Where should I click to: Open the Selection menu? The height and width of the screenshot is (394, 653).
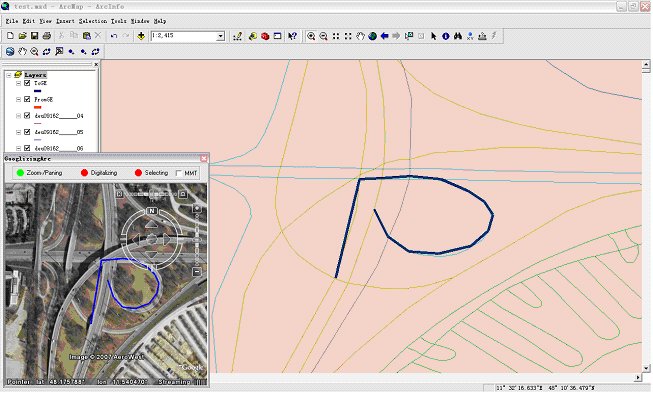93,21
